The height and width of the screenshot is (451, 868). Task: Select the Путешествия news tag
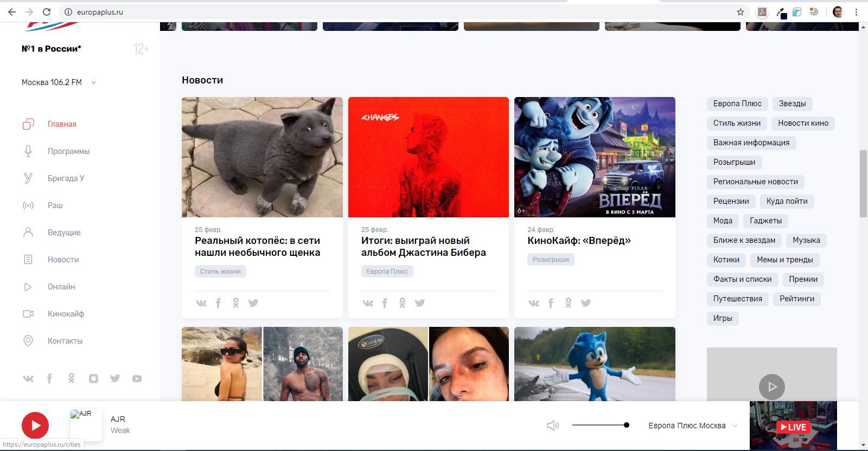(738, 299)
